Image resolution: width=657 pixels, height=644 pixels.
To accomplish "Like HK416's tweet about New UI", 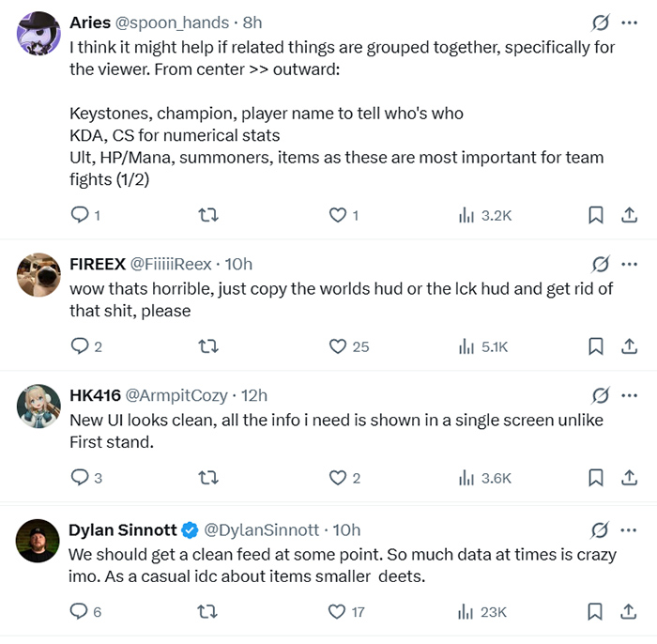I will (338, 478).
